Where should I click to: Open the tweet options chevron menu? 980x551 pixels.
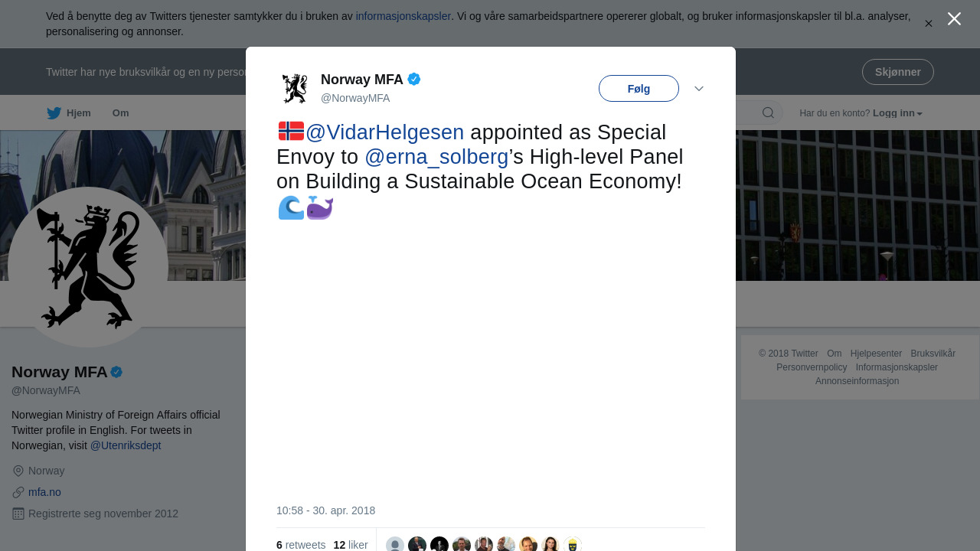[x=699, y=89]
